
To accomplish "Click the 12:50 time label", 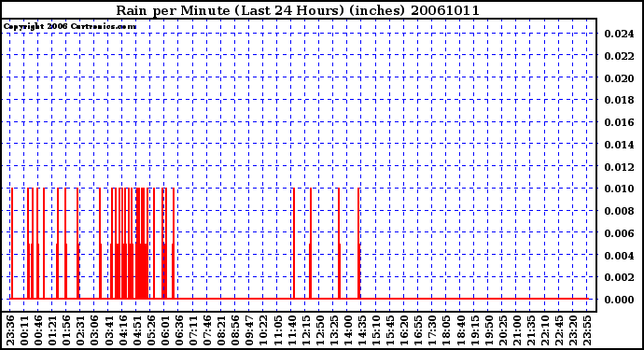I will coord(319,330).
